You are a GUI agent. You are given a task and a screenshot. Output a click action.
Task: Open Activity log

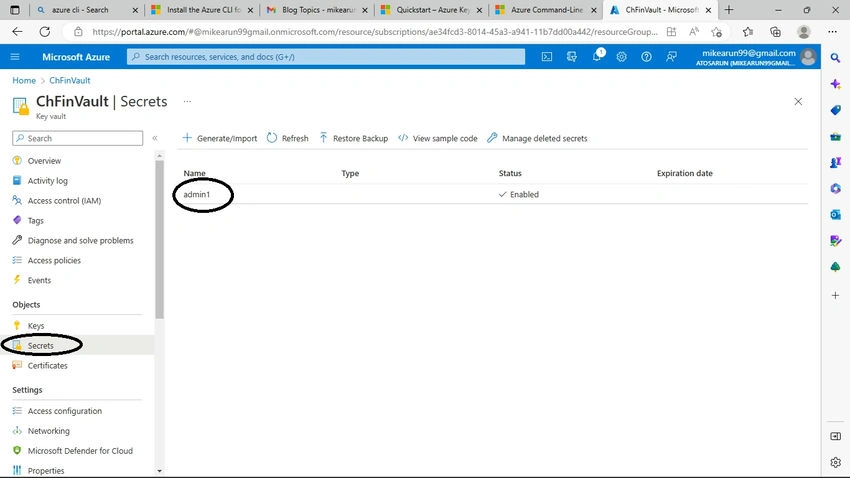[x=48, y=181]
